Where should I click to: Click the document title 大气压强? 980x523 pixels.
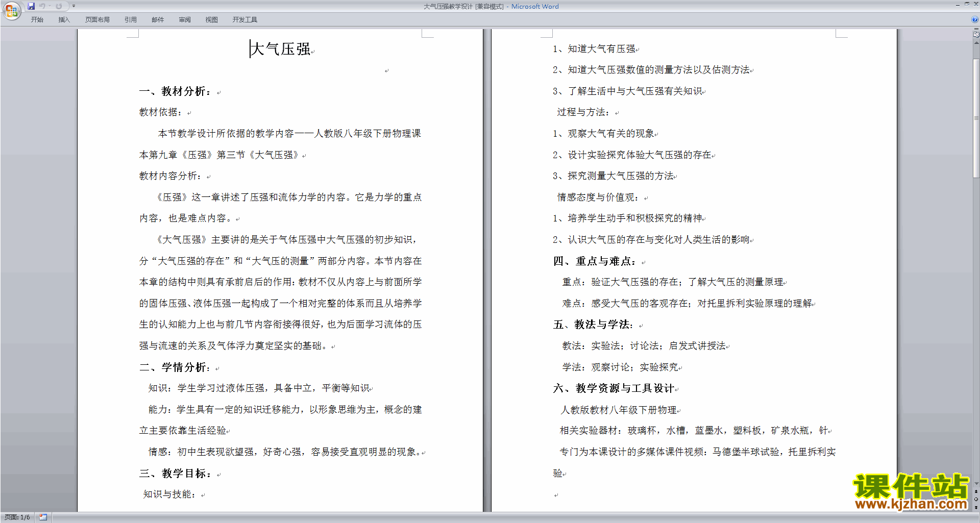(x=281, y=49)
